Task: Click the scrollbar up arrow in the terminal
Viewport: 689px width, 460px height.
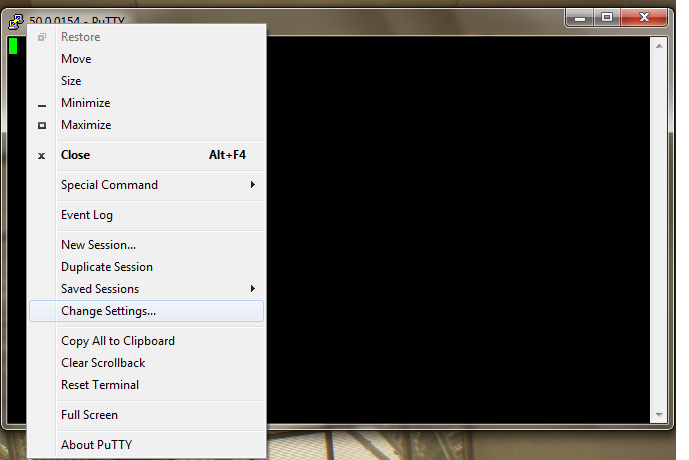Action: [x=659, y=46]
